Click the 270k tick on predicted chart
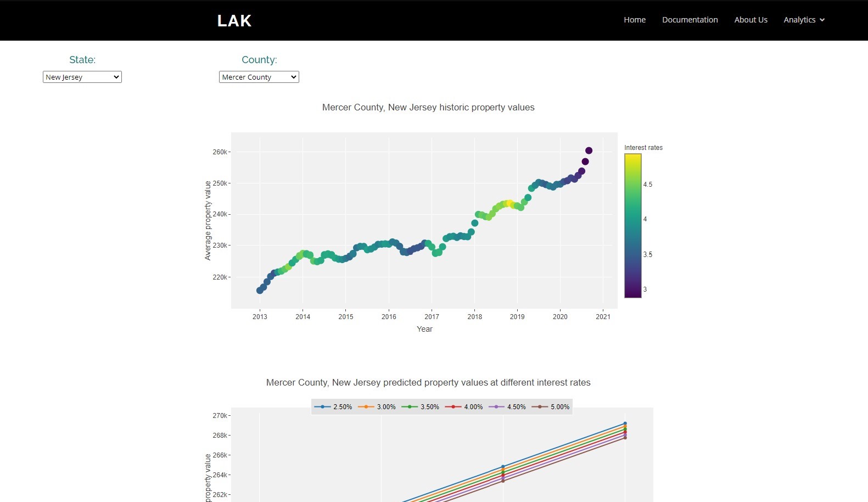 pos(220,416)
